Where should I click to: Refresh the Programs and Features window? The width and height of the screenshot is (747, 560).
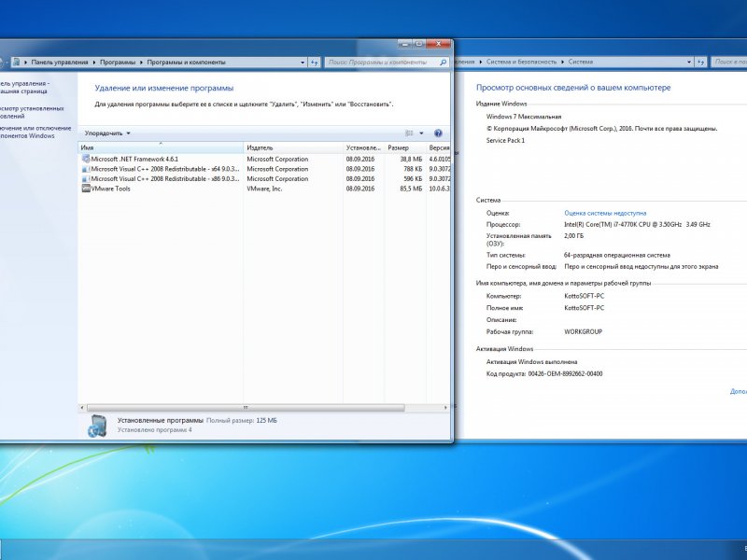click(x=315, y=63)
